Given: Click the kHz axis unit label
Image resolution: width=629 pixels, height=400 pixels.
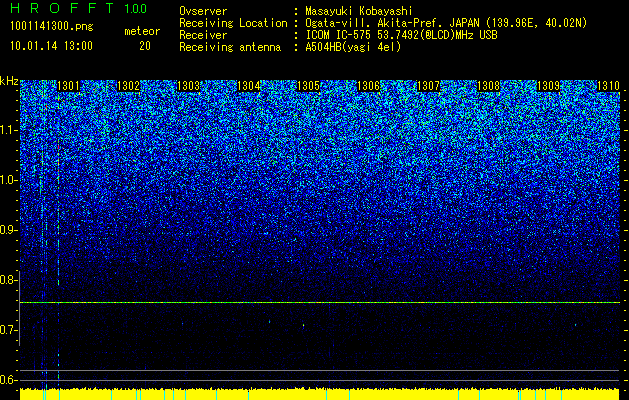Looking at the screenshot, I should (9, 81).
